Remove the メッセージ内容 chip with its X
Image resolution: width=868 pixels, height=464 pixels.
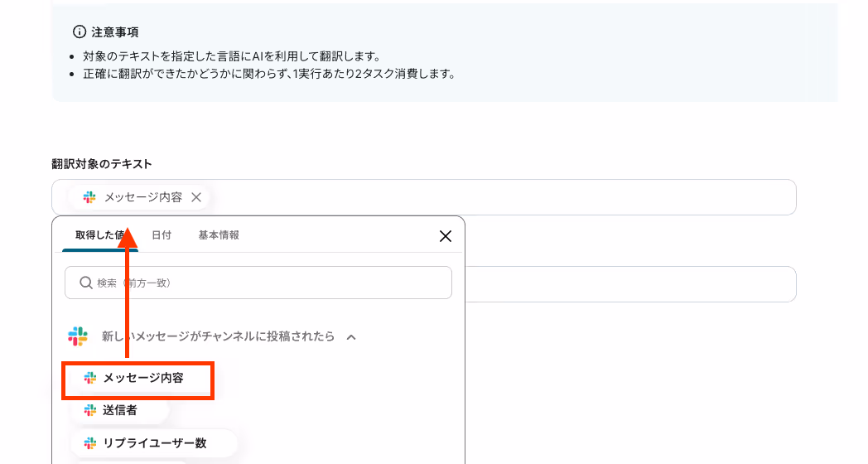coord(196,197)
